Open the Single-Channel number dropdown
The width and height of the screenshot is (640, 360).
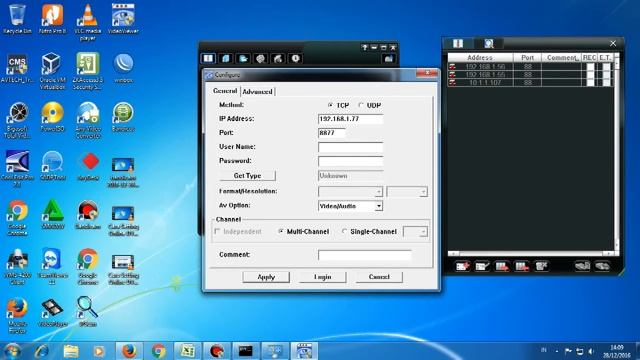tap(423, 232)
